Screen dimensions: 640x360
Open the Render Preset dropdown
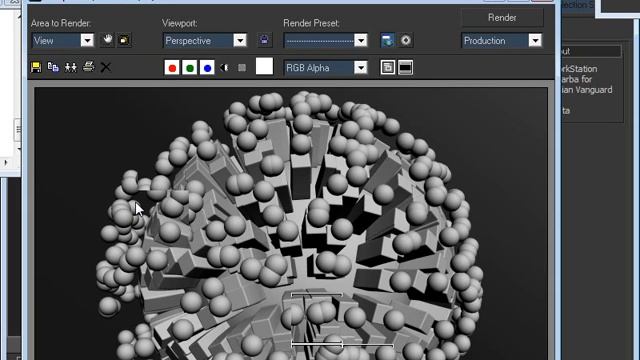(x=326, y=40)
